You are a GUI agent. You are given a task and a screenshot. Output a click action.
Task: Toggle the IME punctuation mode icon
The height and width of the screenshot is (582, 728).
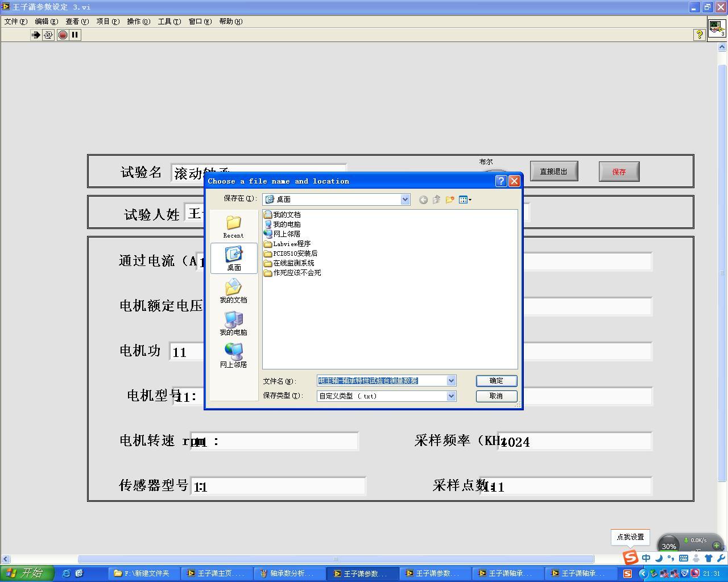[671, 558]
